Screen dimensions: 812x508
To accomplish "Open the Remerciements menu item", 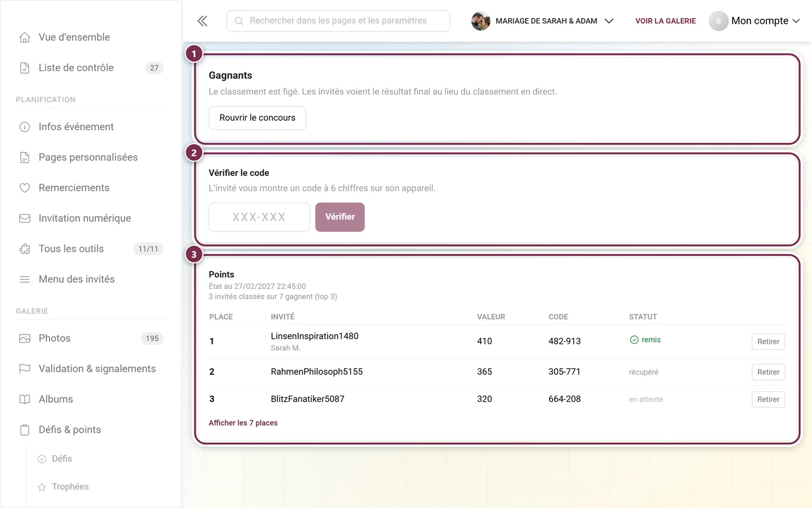I will (x=74, y=188).
